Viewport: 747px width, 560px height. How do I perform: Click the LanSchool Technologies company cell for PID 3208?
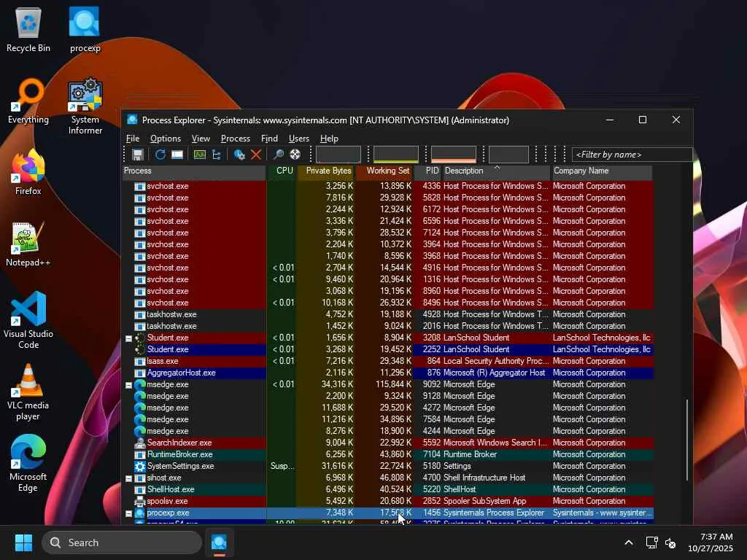click(x=602, y=338)
